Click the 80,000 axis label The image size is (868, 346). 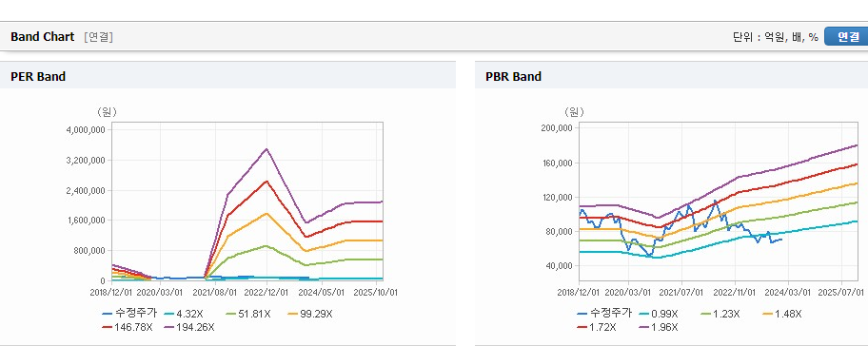559,232
